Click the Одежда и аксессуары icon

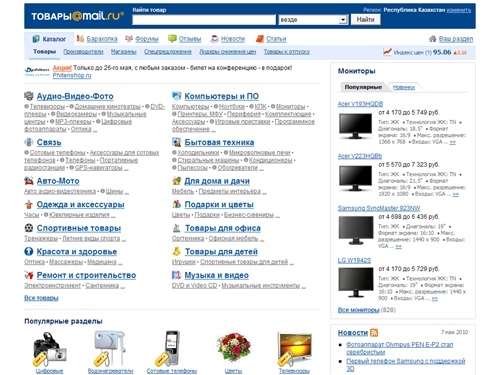pyautogui.click(x=29, y=204)
